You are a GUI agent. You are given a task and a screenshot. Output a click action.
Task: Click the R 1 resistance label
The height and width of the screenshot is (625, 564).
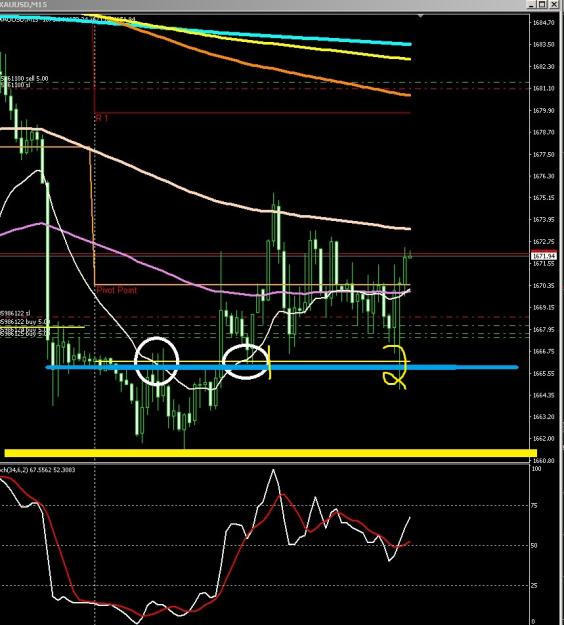click(x=102, y=118)
